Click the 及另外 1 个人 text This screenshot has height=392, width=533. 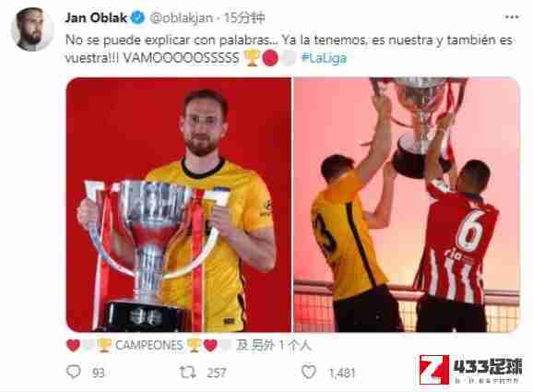point(274,346)
